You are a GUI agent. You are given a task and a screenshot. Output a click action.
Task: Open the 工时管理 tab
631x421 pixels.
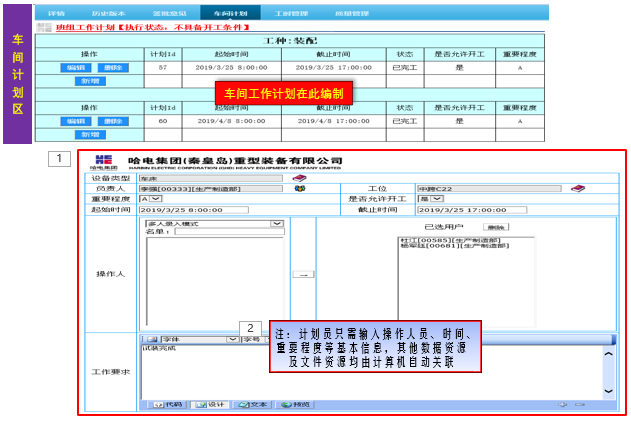click(290, 14)
